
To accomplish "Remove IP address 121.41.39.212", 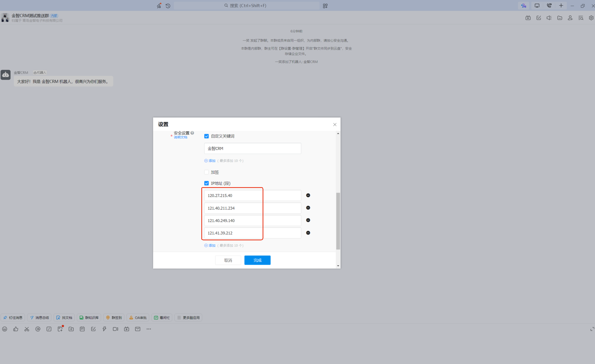I will click(x=308, y=233).
